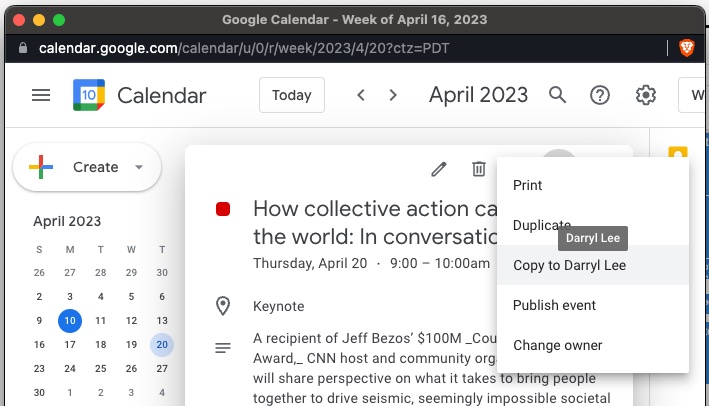Click the Create button
The height and width of the screenshot is (406, 709).
tap(87, 167)
